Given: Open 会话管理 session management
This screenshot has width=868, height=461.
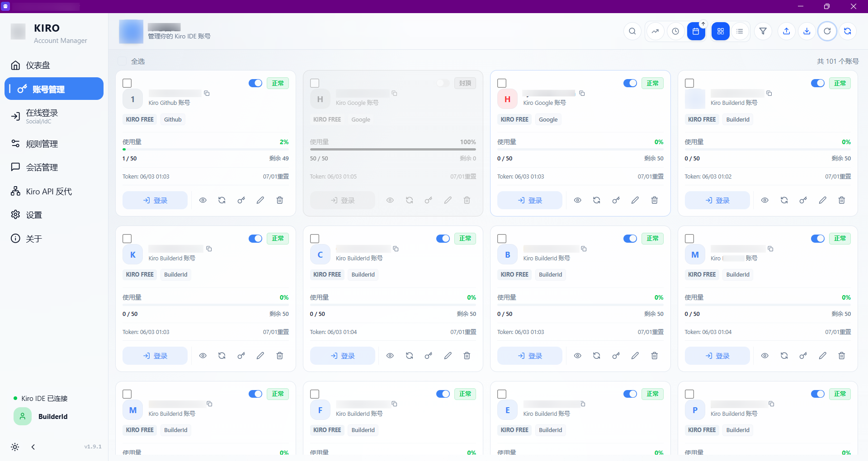Looking at the screenshot, I should [x=54, y=167].
